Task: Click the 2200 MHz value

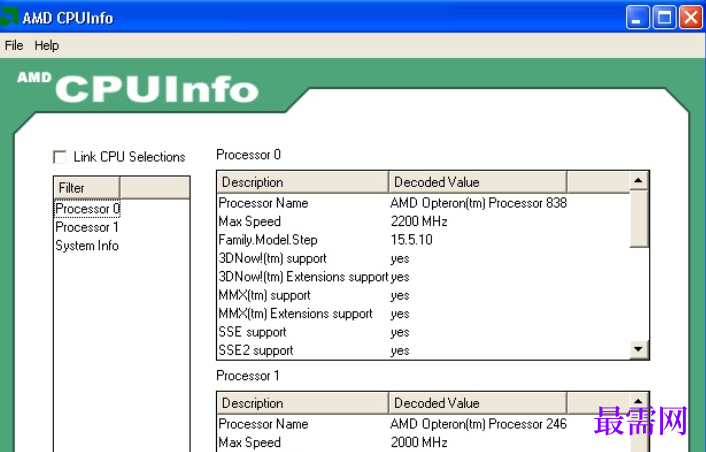Action: pyautogui.click(x=419, y=221)
